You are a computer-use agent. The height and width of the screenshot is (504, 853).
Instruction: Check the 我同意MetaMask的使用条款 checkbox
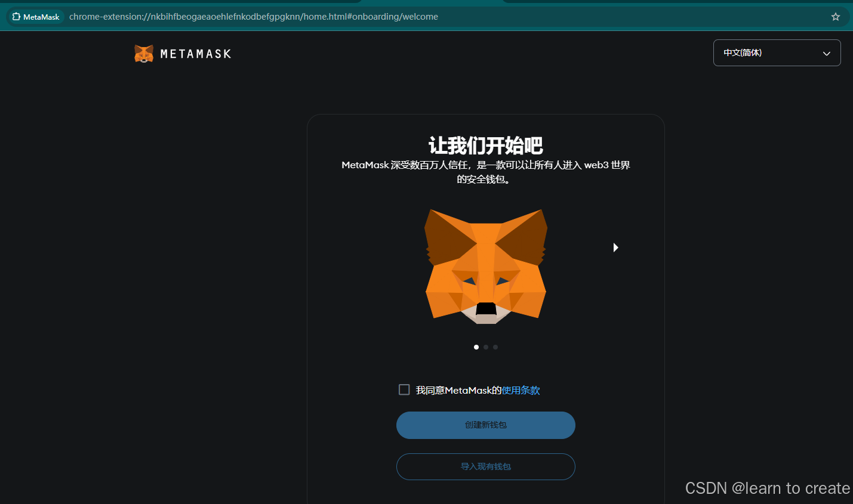404,389
